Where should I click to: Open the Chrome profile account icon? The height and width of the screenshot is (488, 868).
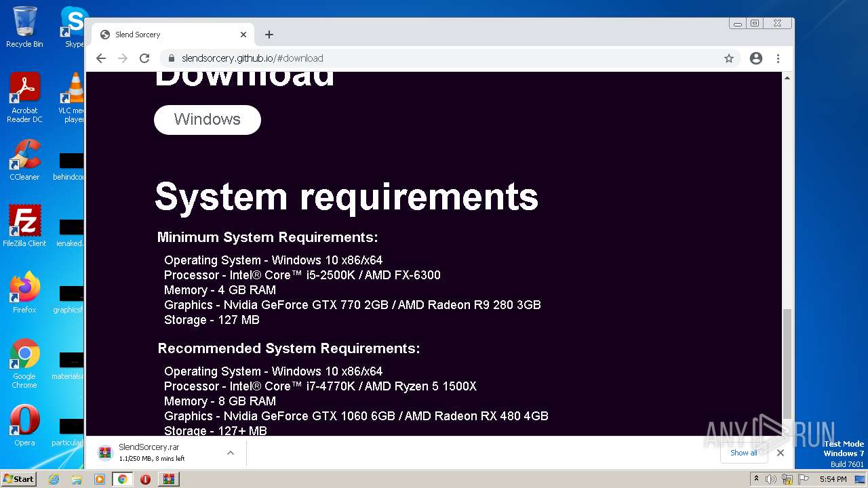point(756,58)
